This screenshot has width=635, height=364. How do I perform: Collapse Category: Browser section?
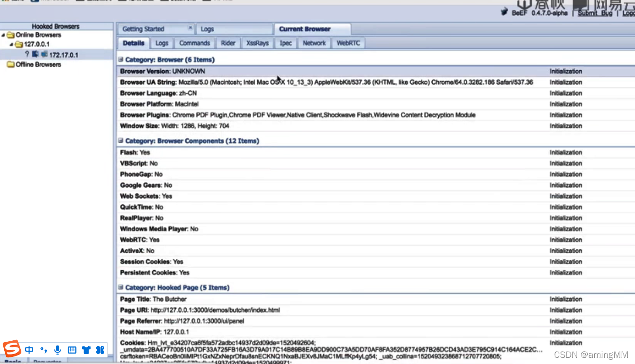[x=121, y=60]
